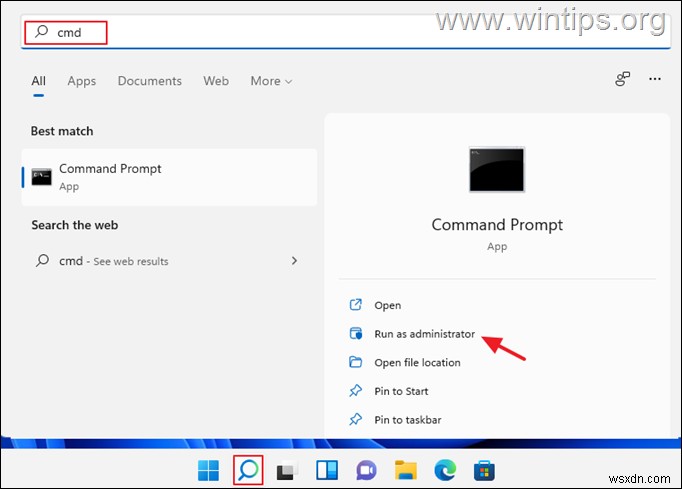
Task: Select Run as administrator
Action: 425,334
